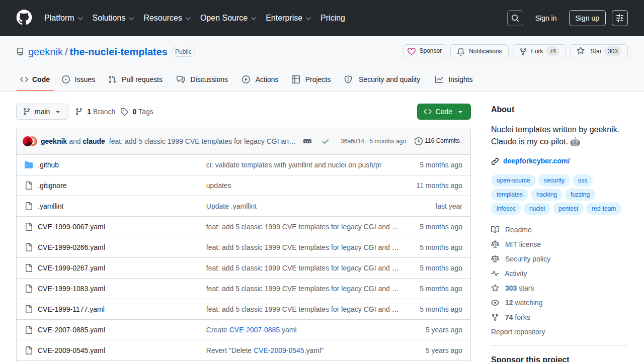Open the CVE-1999-0267.yaml file
Screen dimensions: 644x362
71,268
